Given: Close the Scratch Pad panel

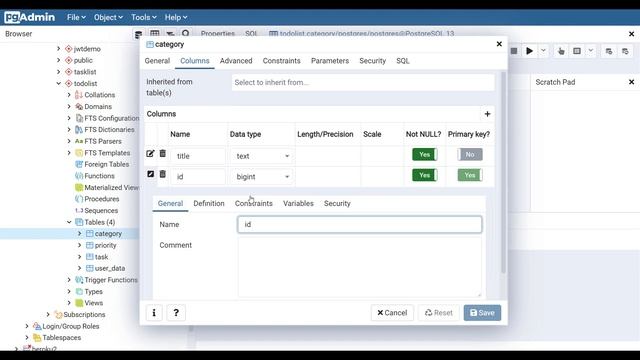Looking at the screenshot, I should tap(631, 82).
